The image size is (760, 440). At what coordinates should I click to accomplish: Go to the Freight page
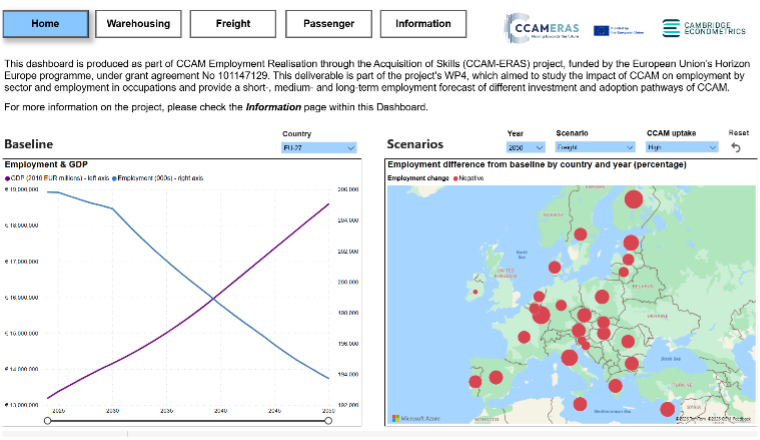click(233, 24)
